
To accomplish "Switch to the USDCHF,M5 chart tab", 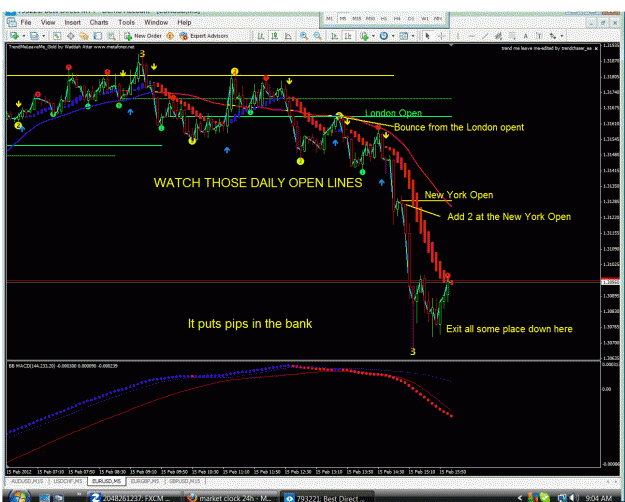I will pos(68,481).
